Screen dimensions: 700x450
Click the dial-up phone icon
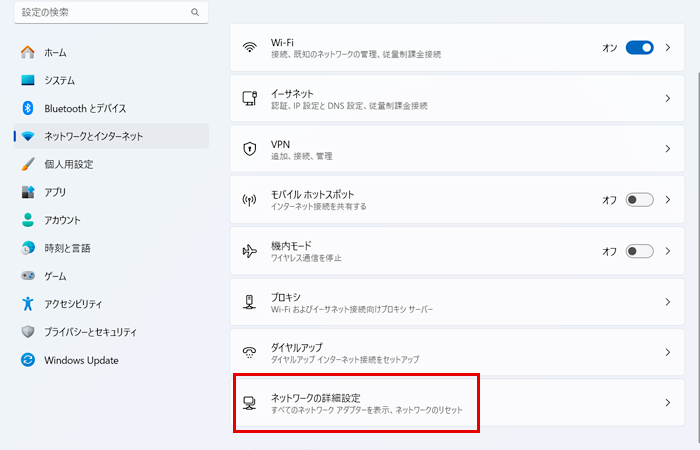pyautogui.click(x=250, y=352)
